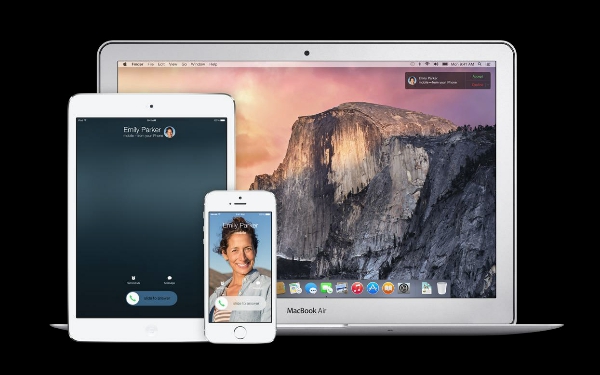Viewport: 600px width, 375px height.
Task: Click the menu bar clock
Action: (463, 64)
